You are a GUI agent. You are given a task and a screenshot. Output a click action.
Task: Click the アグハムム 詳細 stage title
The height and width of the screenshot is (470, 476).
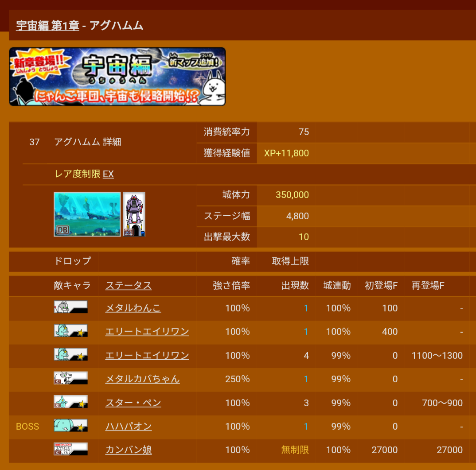pyautogui.click(x=87, y=142)
